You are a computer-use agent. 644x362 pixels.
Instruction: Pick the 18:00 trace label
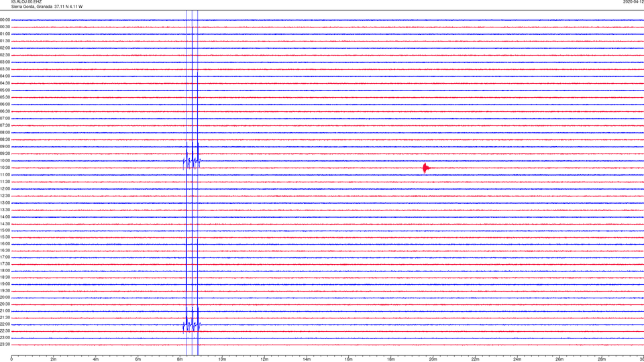[x=5, y=271]
